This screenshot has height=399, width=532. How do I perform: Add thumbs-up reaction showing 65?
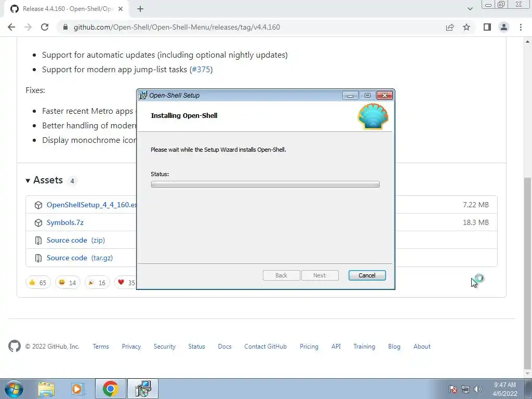point(38,283)
